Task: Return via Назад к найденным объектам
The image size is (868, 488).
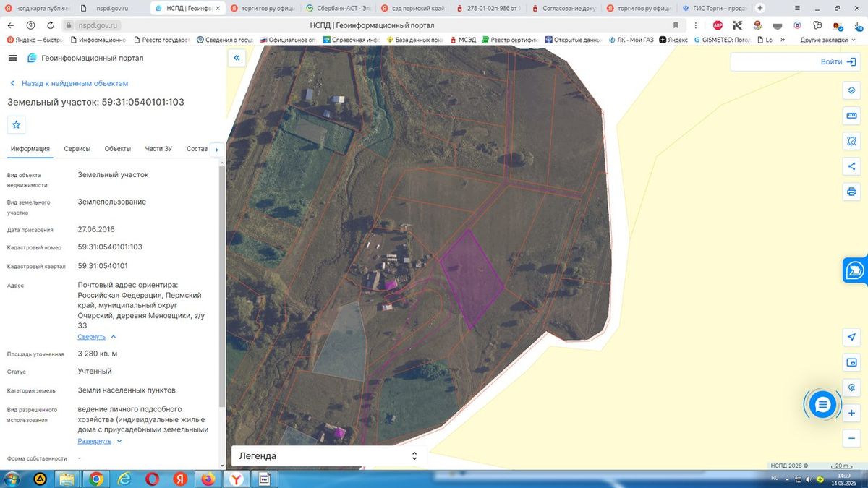Action: click(68, 84)
